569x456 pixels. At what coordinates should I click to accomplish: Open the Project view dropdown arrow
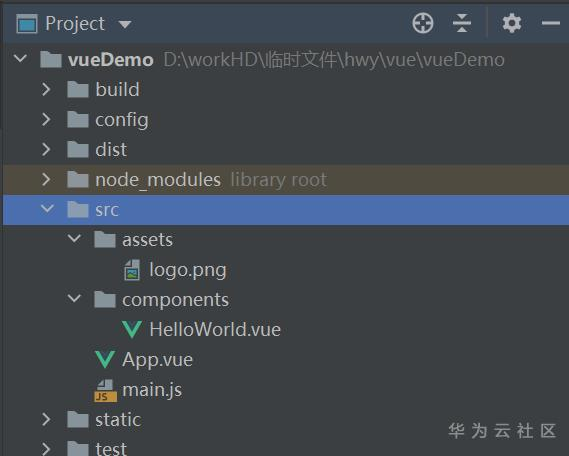(x=125, y=25)
